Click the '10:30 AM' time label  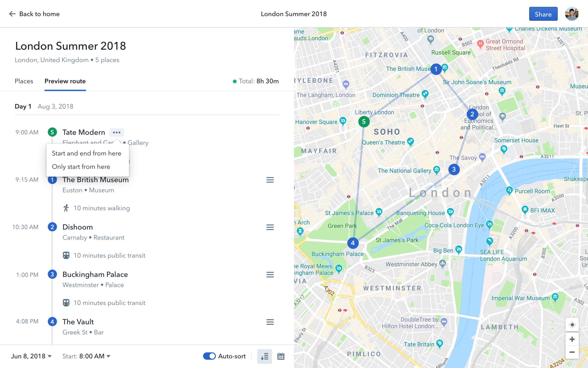pyautogui.click(x=25, y=227)
